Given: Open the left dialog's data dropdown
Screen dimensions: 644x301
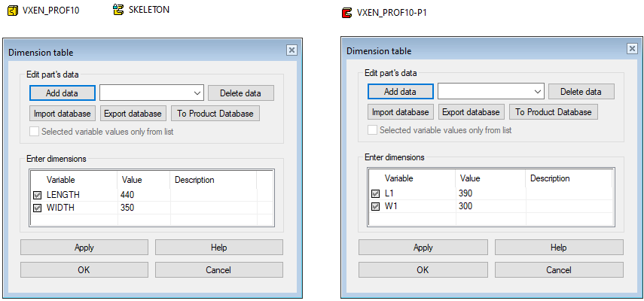Looking at the screenshot, I should pyautogui.click(x=197, y=93).
